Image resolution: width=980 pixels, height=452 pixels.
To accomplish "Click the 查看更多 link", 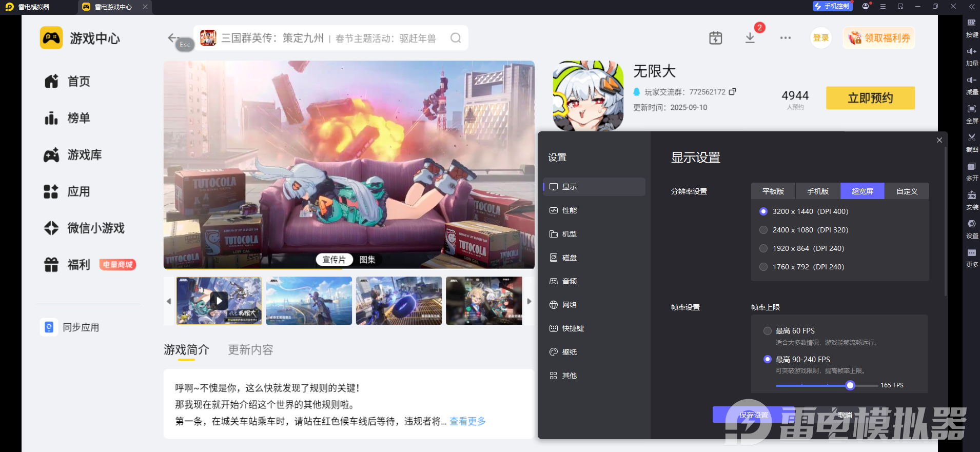I will point(467,421).
